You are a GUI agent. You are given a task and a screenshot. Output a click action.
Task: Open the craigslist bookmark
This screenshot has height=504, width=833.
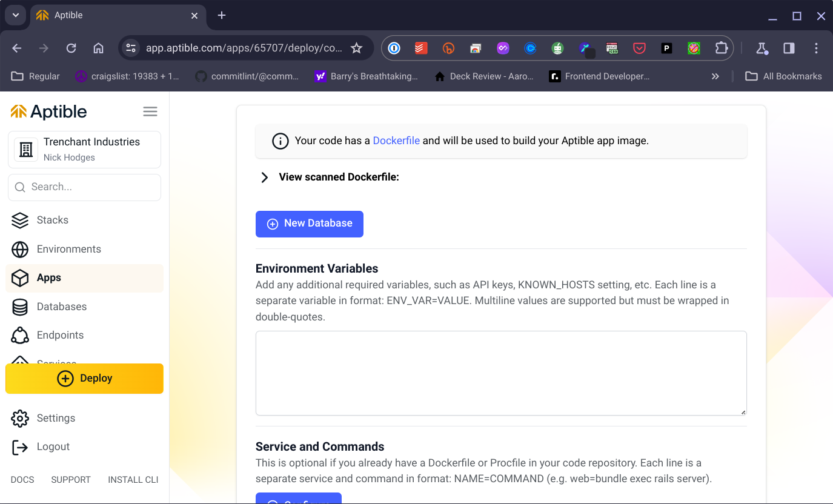coord(127,76)
